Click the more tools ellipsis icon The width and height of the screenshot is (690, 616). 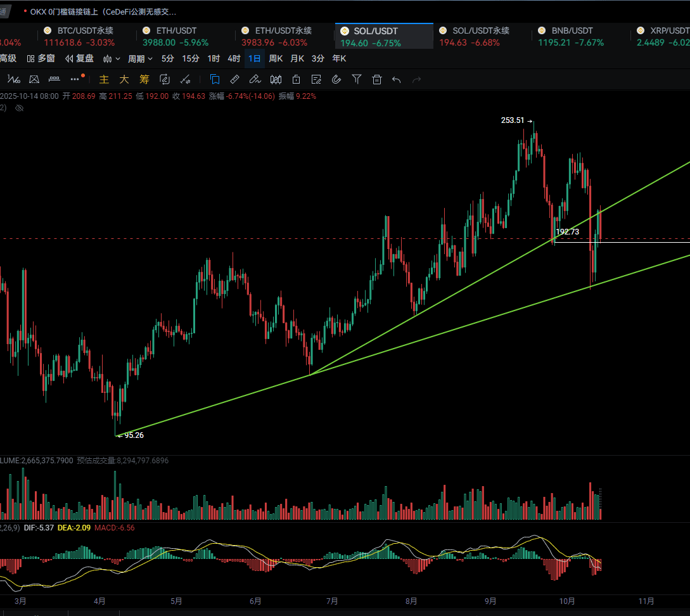(x=75, y=79)
